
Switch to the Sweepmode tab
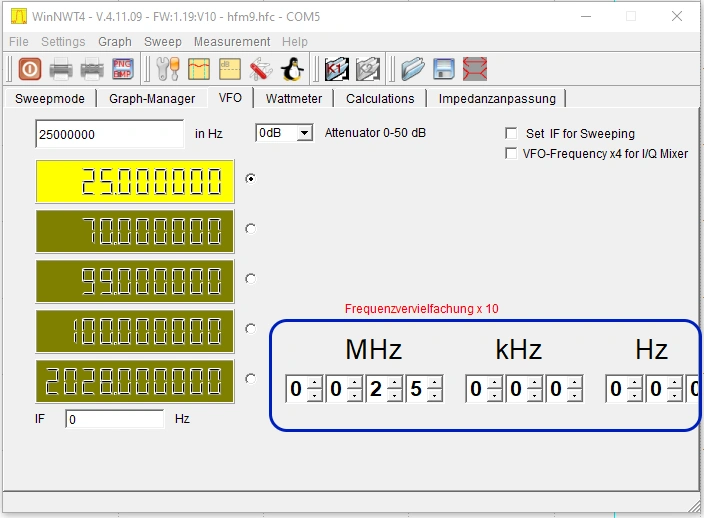pyautogui.click(x=50, y=98)
